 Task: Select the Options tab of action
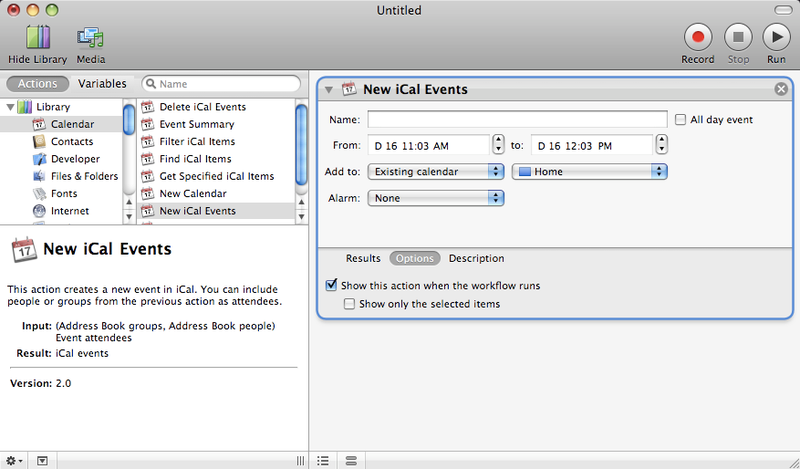415,258
